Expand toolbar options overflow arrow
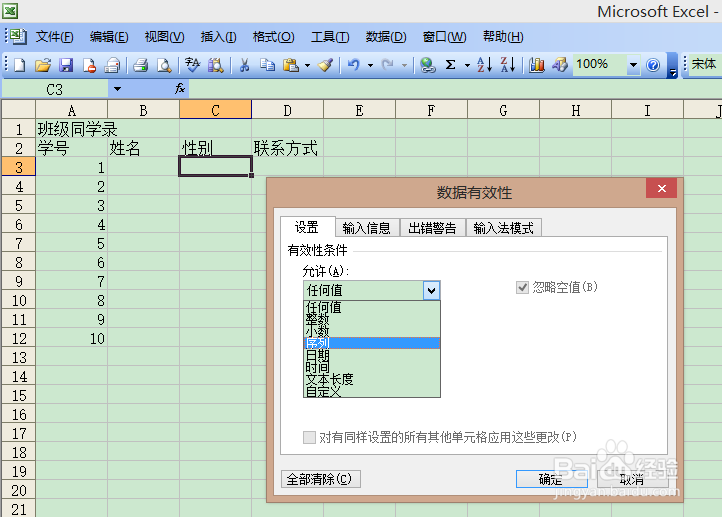Image resolution: width=722 pixels, height=517 pixels. [x=673, y=66]
